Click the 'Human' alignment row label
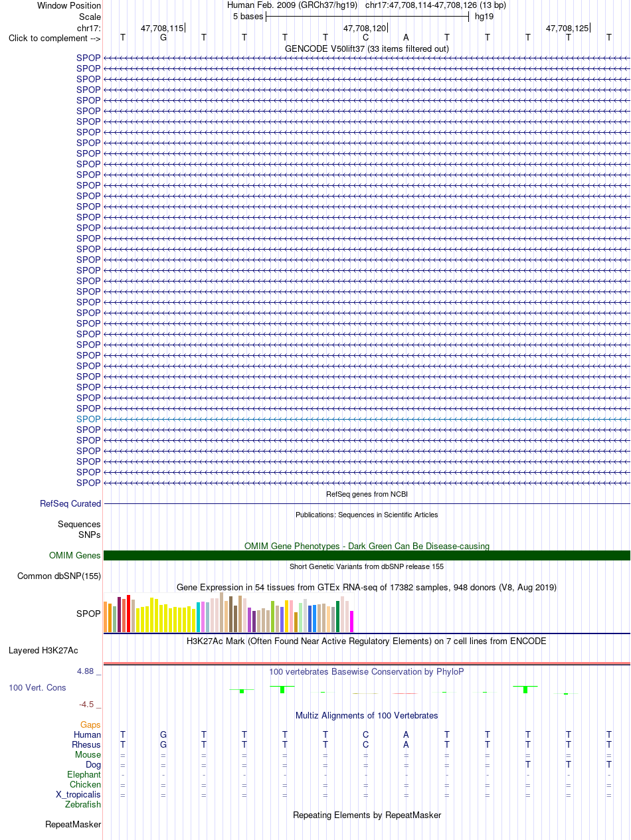 click(87, 735)
